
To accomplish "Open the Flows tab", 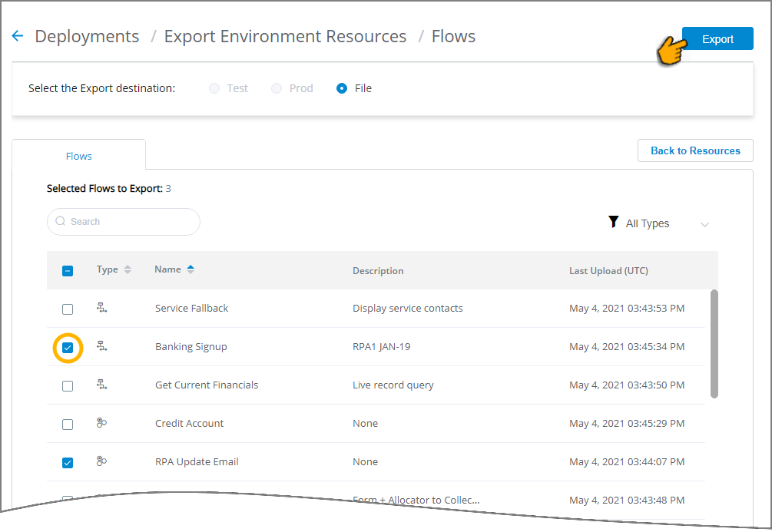I will pos(79,156).
